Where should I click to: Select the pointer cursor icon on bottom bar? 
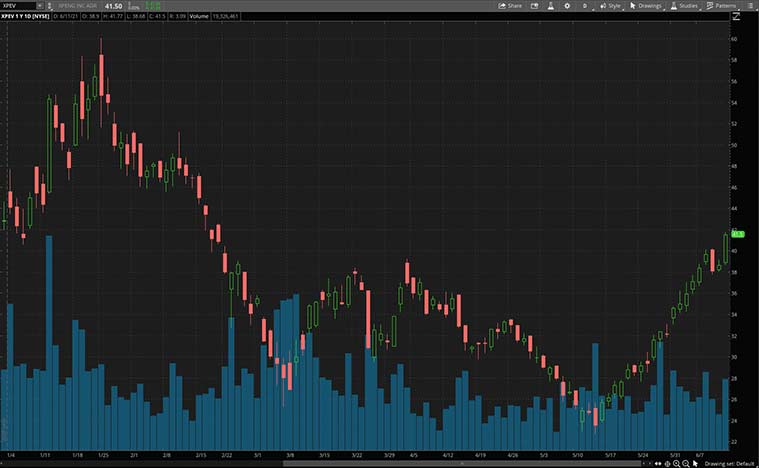point(697,463)
